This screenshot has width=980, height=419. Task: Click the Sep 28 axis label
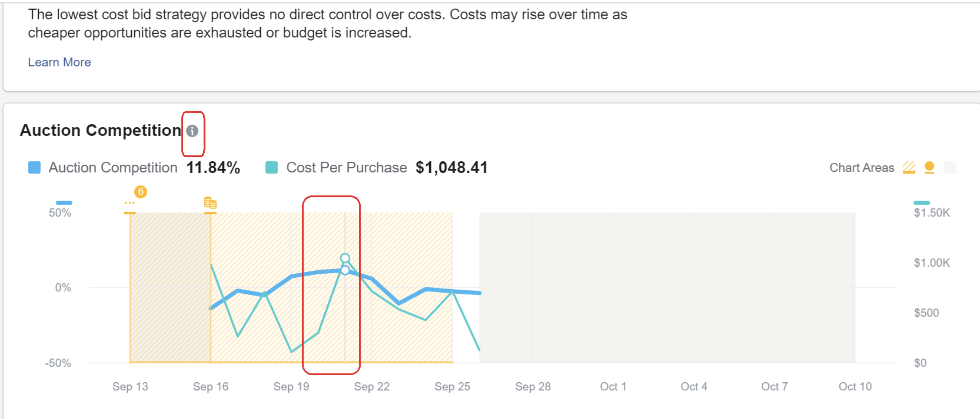533,386
